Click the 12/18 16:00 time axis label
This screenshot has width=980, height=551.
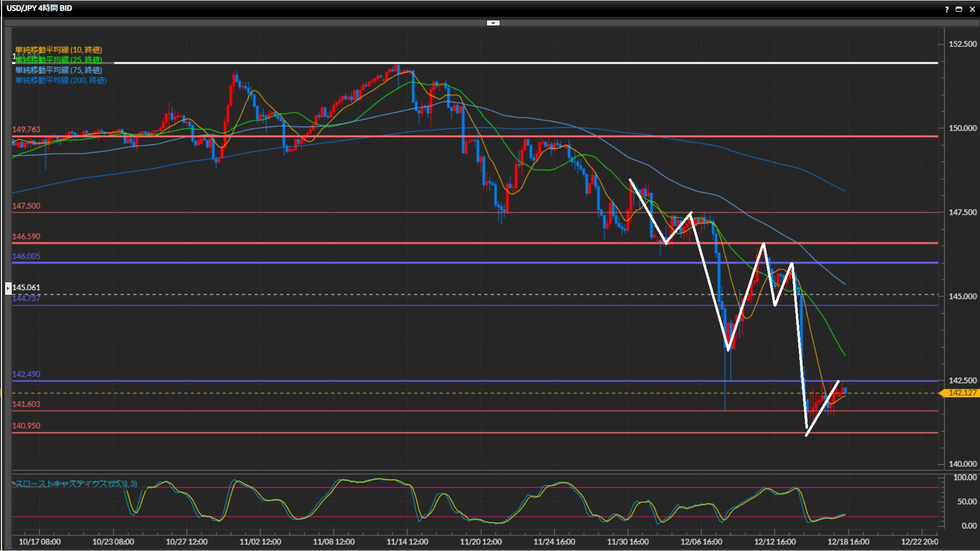[848, 542]
